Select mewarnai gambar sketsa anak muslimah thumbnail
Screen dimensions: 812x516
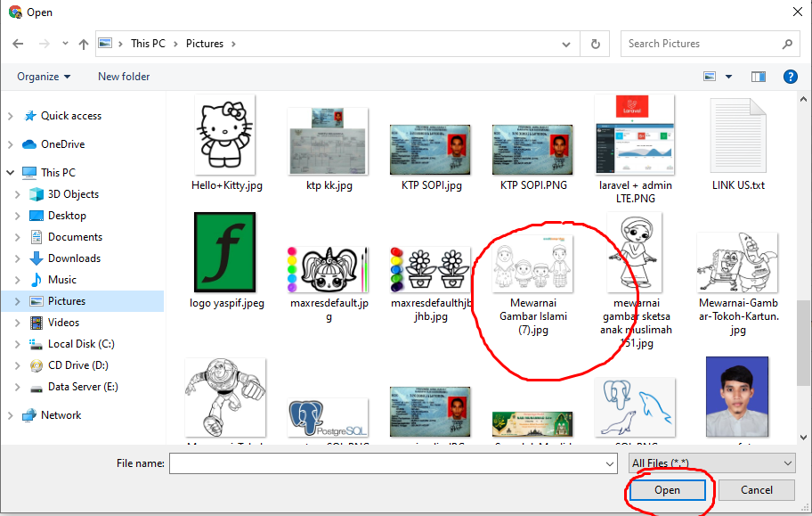point(635,252)
